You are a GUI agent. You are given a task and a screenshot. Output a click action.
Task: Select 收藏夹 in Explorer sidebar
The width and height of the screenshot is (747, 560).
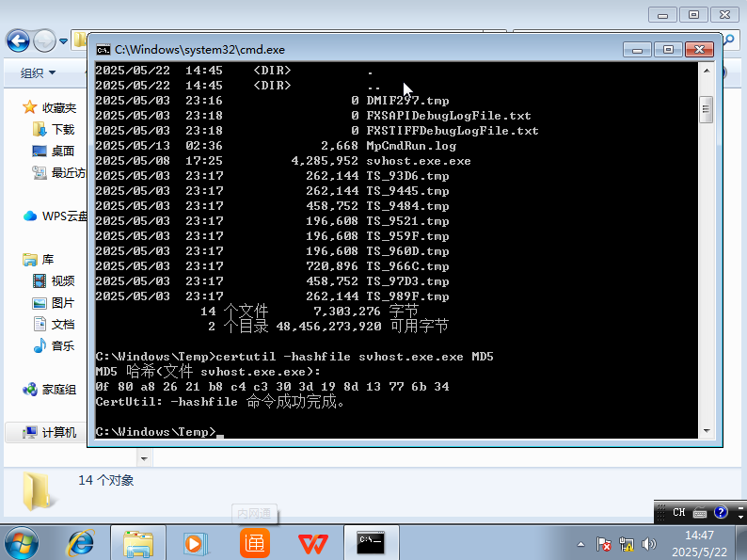pyautogui.click(x=59, y=107)
